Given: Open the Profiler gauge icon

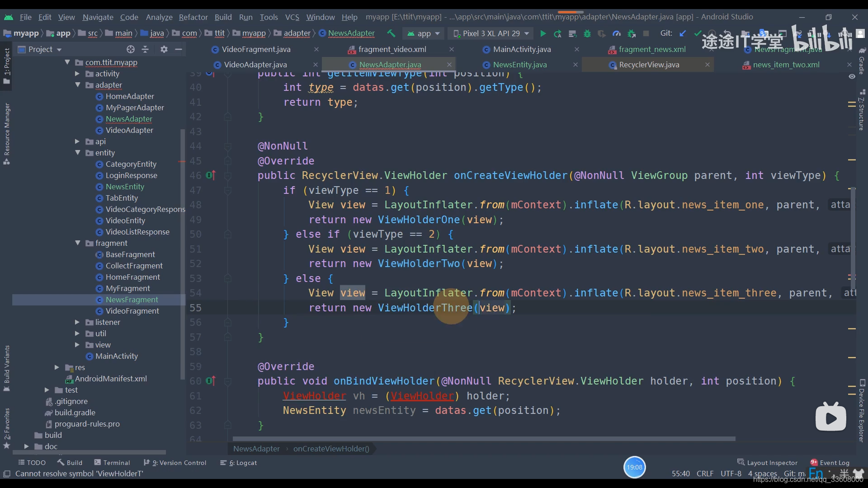Looking at the screenshot, I should click(616, 33).
